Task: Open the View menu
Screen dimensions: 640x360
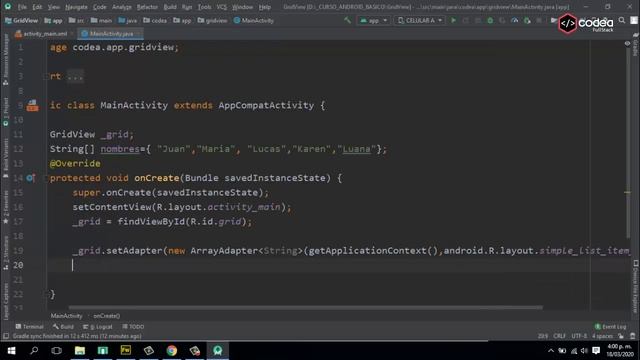Action: coord(53,7)
